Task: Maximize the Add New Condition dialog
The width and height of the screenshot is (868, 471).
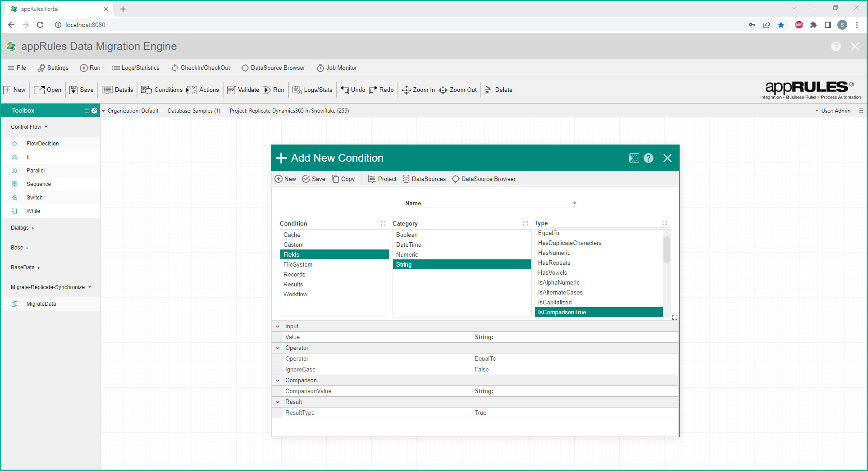Action: 634,158
